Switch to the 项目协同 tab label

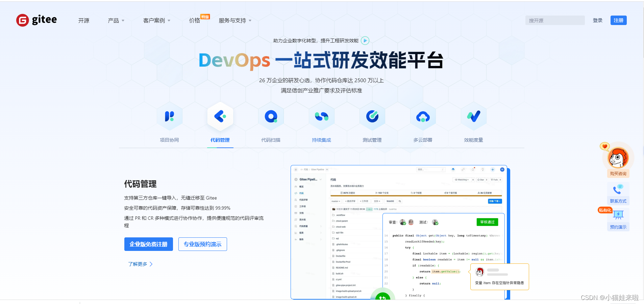(x=169, y=140)
